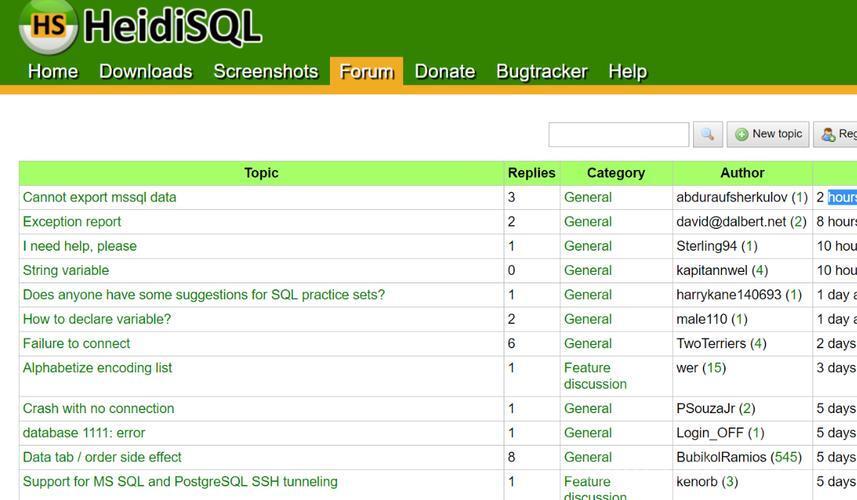Open topic 'Cannot export mssql data'

[x=99, y=197]
